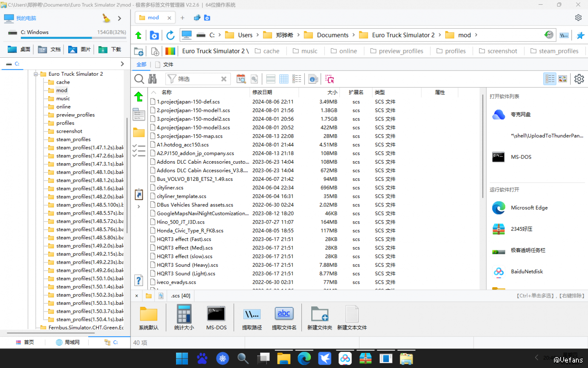
Task: Check the box for cityliner.scs
Action: click(153, 188)
